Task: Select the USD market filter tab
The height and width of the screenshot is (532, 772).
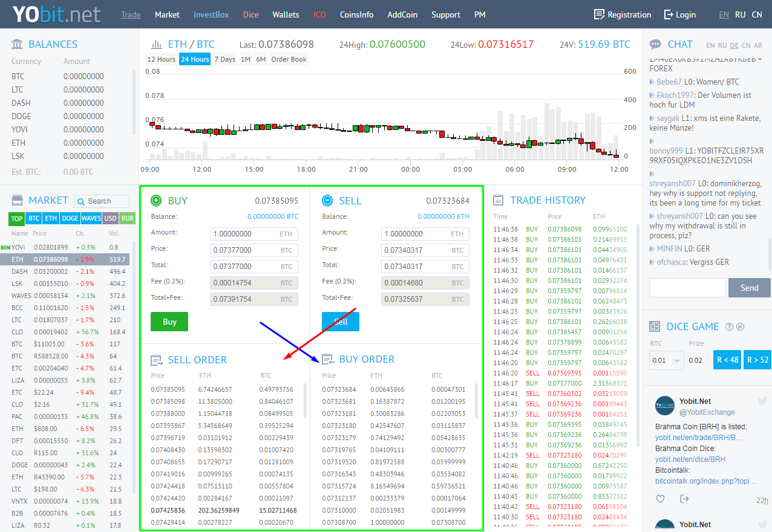Action: point(111,218)
